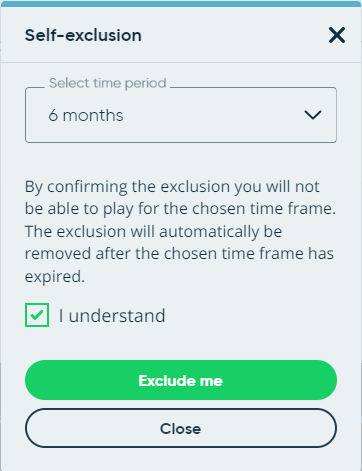Click the "By confirming the exclusion" text line
The height and width of the screenshot is (471, 362).
(172, 187)
